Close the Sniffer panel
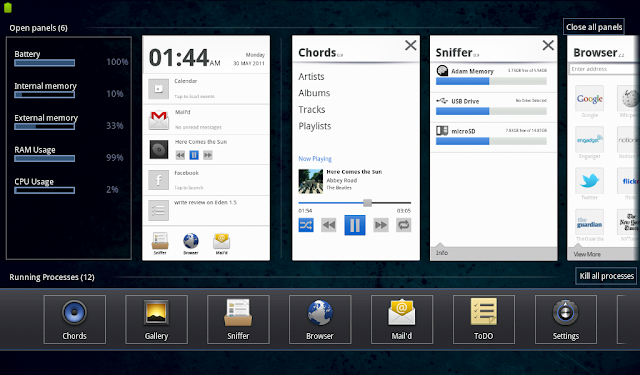Screen dimensions: 640x375 point(548,45)
